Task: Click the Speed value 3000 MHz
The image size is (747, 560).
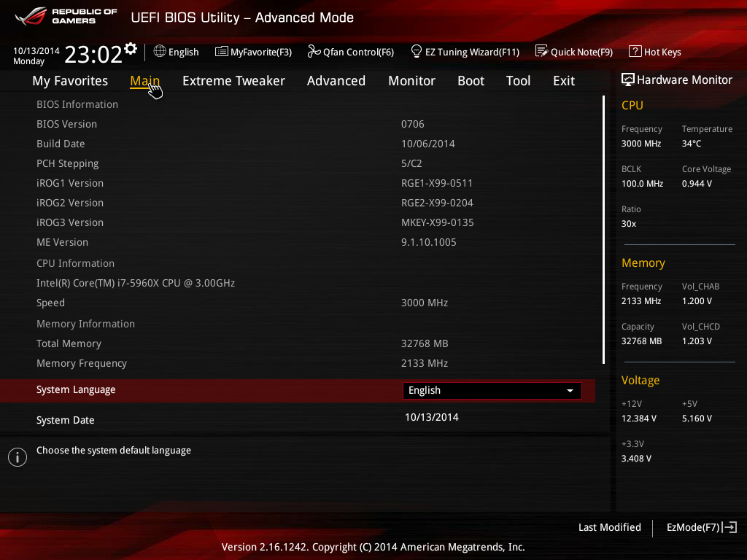Action: pyautogui.click(x=425, y=303)
